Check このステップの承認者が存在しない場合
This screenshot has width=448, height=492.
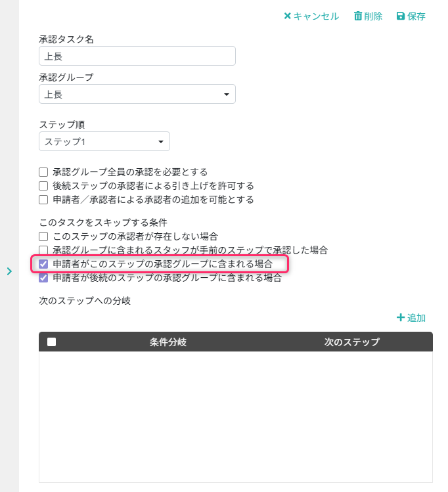click(x=43, y=236)
